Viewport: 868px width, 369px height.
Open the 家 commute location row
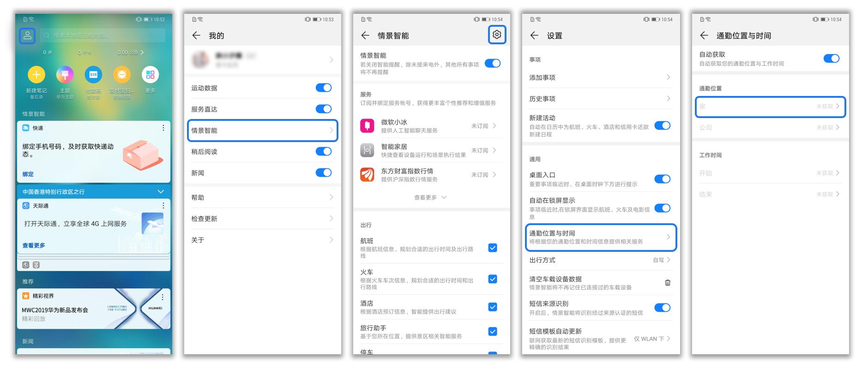click(x=770, y=107)
